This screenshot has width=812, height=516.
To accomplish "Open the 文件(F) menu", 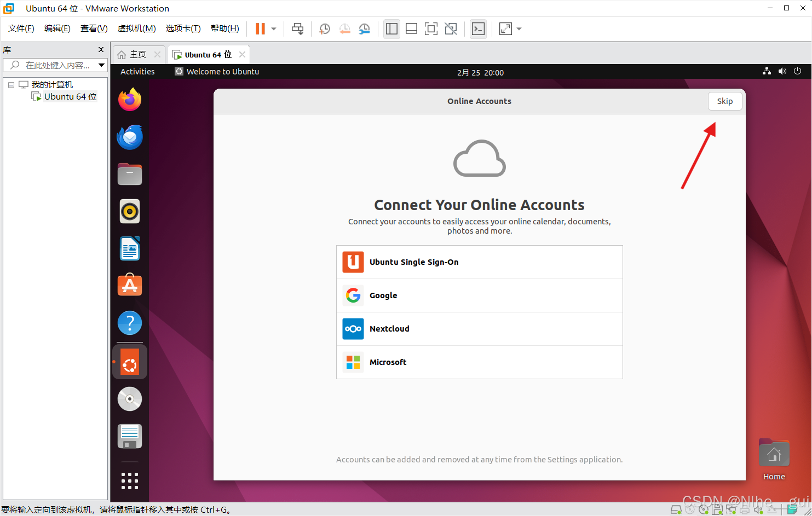I will tap(21, 28).
